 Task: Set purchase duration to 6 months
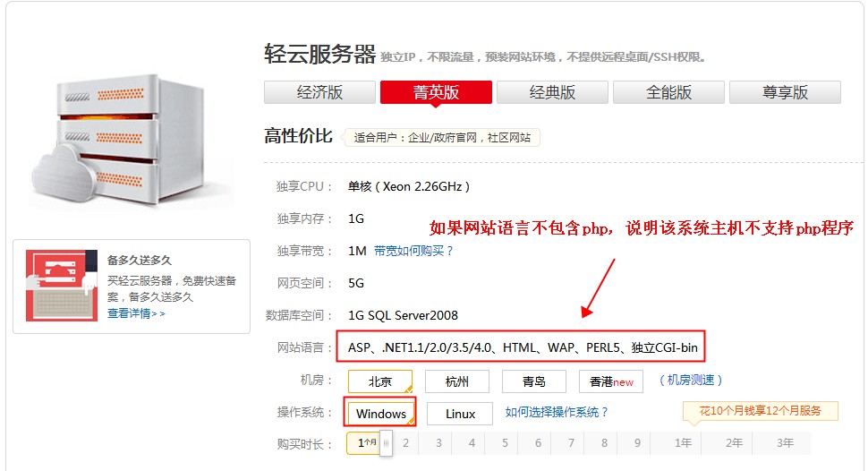click(x=538, y=443)
